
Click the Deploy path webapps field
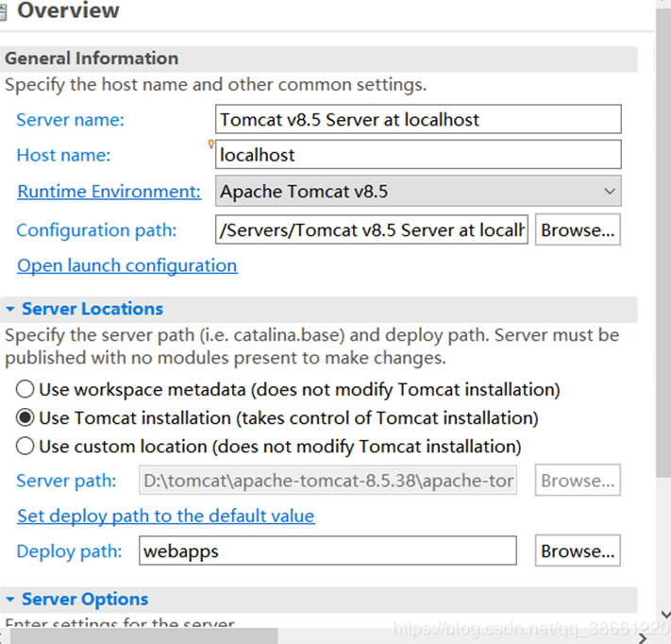(x=327, y=551)
